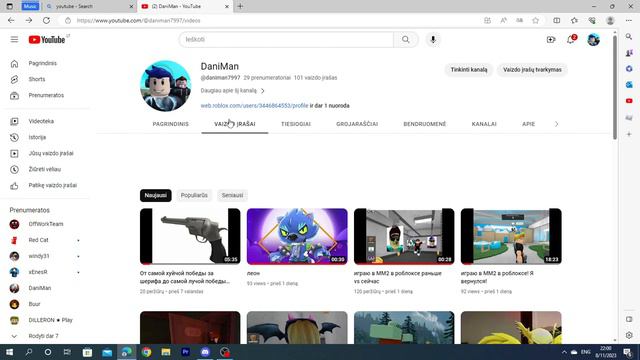Click the Ieškoti search field
This screenshot has height=360, width=640.
click(x=286, y=40)
